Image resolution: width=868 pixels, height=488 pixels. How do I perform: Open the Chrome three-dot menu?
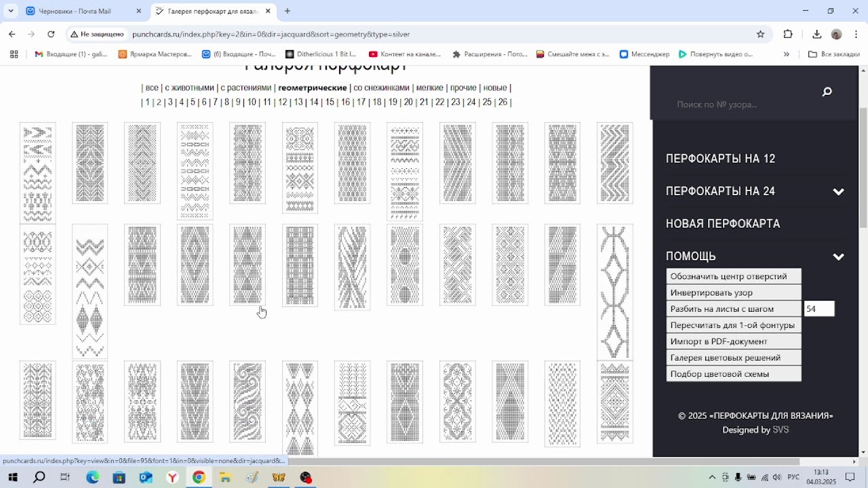856,34
